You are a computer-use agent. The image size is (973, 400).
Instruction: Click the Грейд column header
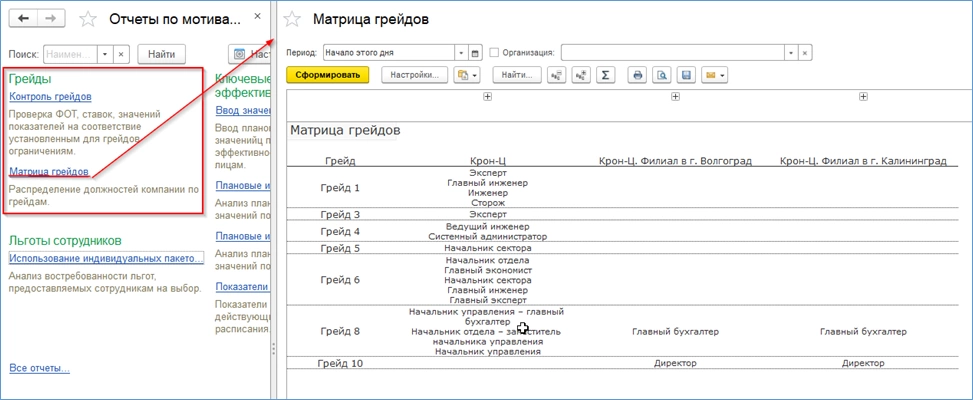pos(340,161)
